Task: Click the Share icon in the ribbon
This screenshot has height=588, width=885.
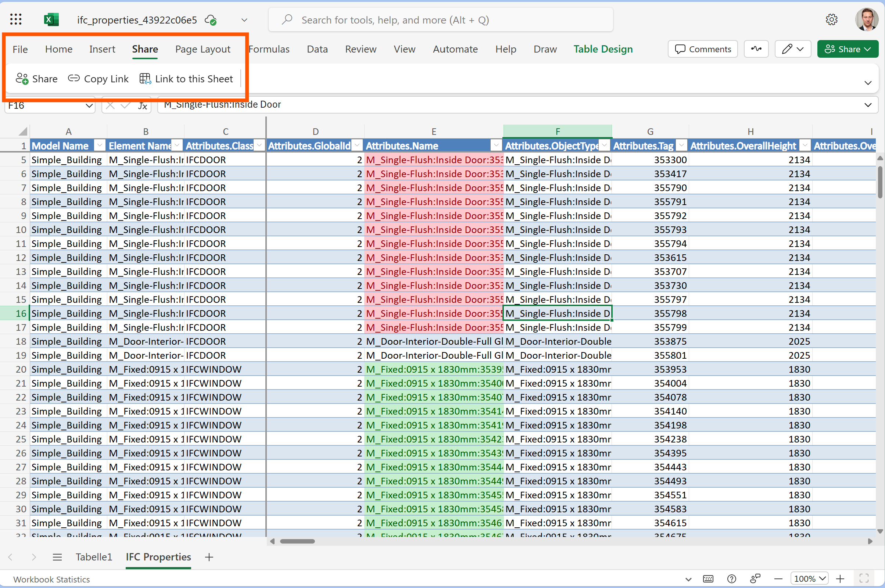Action: 37,79
